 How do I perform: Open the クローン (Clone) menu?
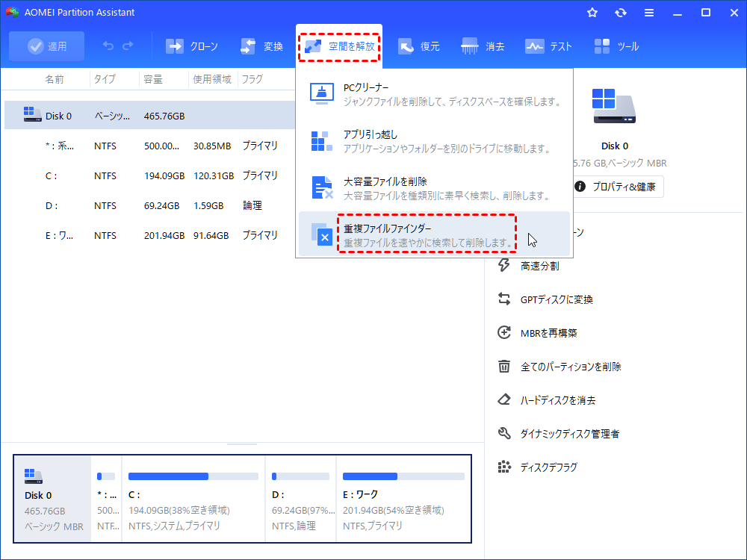[x=191, y=46]
